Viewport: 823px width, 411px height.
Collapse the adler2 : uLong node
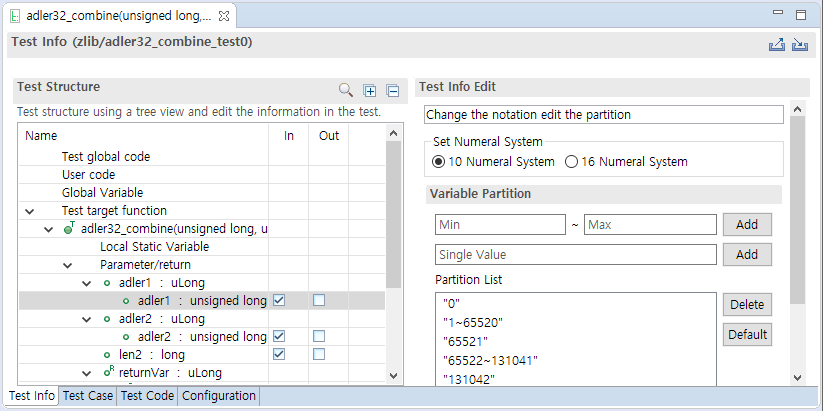coord(87,319)
